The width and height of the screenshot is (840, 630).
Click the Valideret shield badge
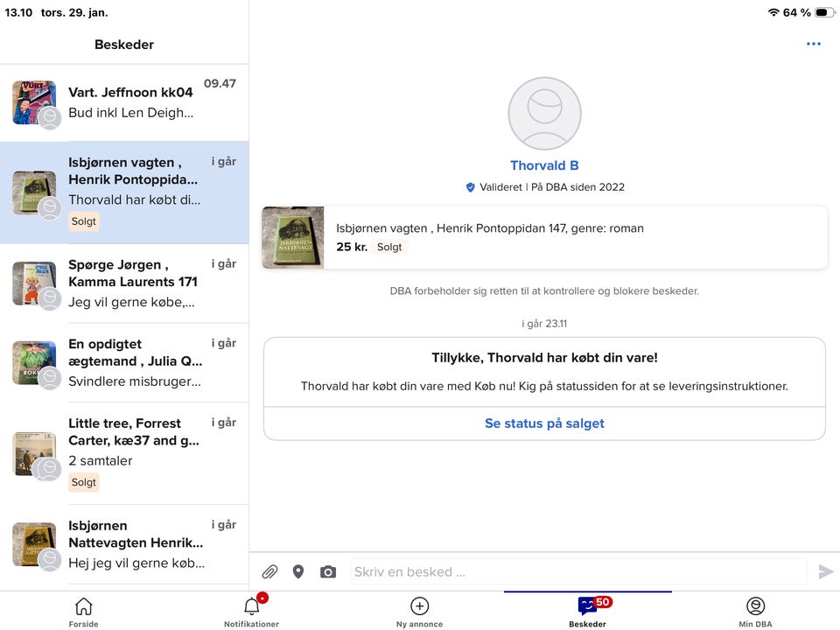click(x=471, y=187)
